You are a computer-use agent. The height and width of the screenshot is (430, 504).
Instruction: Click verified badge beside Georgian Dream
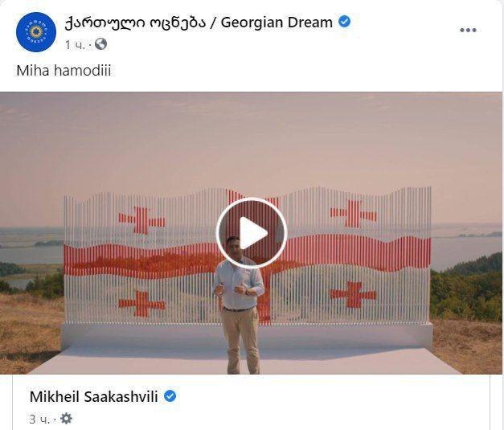click(x=345, y=22)
